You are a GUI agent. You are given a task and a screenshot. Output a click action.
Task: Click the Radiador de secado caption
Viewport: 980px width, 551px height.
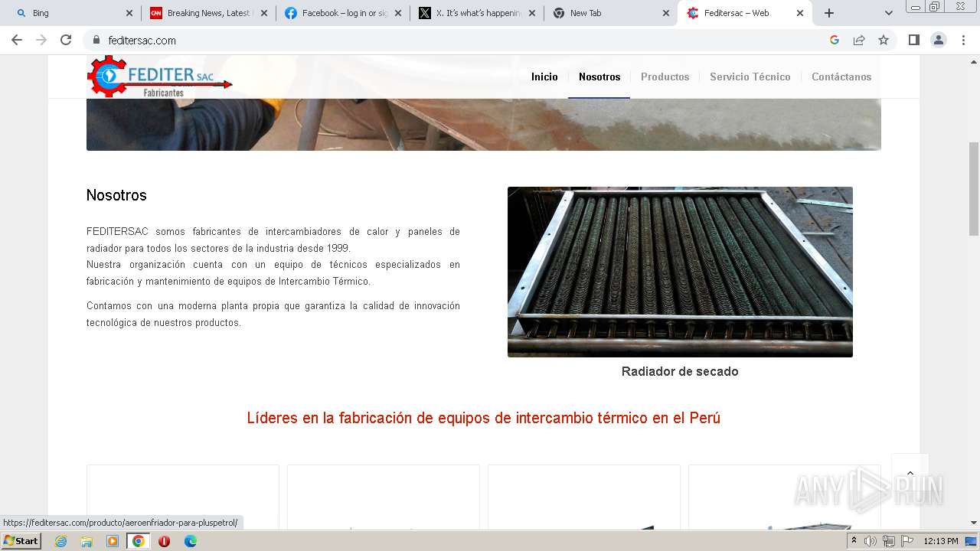(680, 371)
